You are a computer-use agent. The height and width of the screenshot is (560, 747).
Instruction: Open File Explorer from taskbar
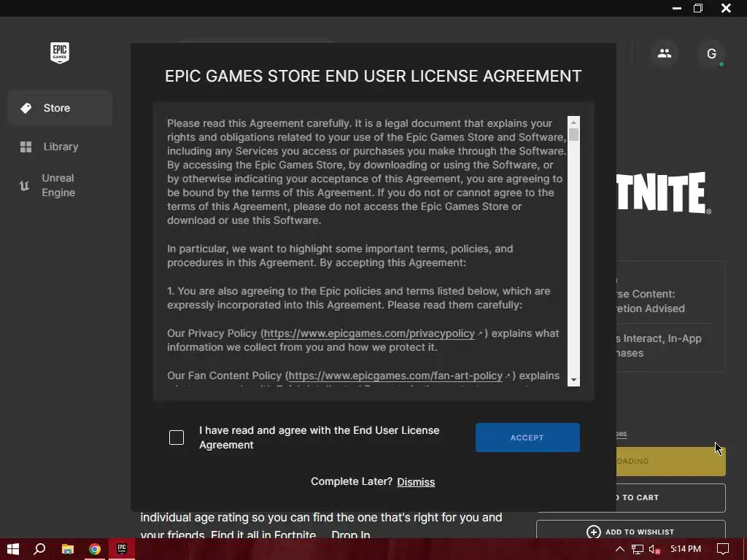click(68, 549)
